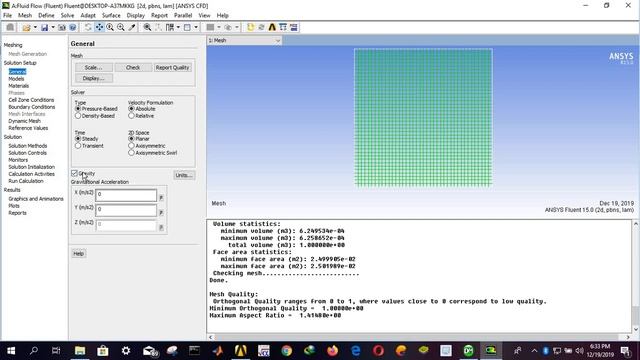Select Axisymmetric 2D space option
This screenshot has width=640, height=360.
(x=131, y=146)
